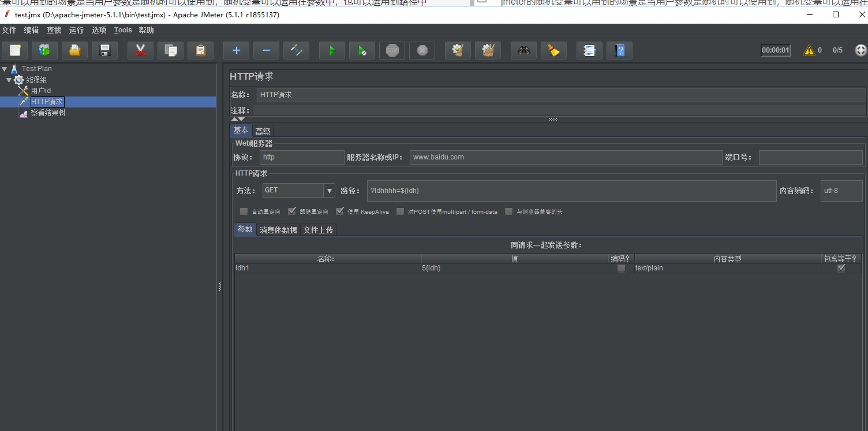The image size is (868, 431).
Task: Switch to the 基本 tab
Action: click(x=241, y=131)
